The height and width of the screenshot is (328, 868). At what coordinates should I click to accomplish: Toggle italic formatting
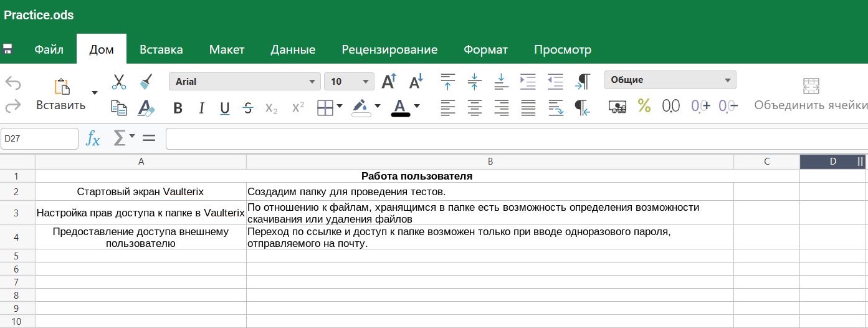[x=201, y=109]
